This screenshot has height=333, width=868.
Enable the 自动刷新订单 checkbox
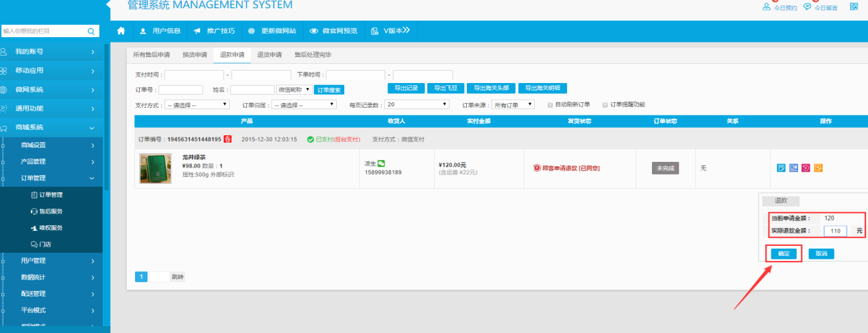coord(551,104)
